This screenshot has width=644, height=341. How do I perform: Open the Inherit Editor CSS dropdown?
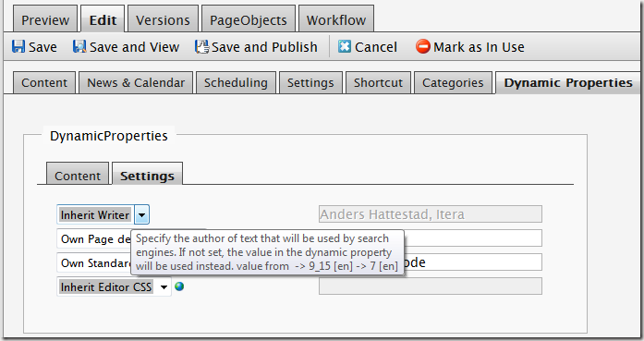(115, 286)
